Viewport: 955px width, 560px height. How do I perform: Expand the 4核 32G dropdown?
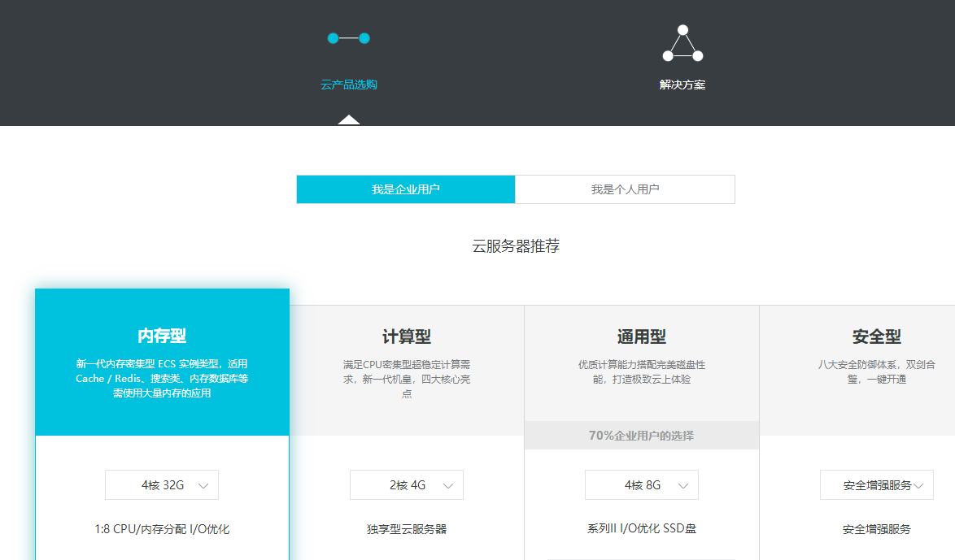(162, 485)
